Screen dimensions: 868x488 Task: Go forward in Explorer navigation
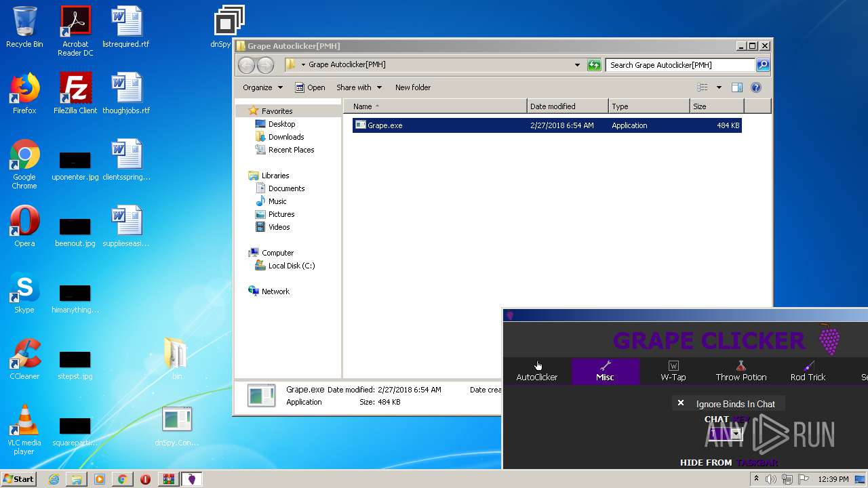click(265, 65)
